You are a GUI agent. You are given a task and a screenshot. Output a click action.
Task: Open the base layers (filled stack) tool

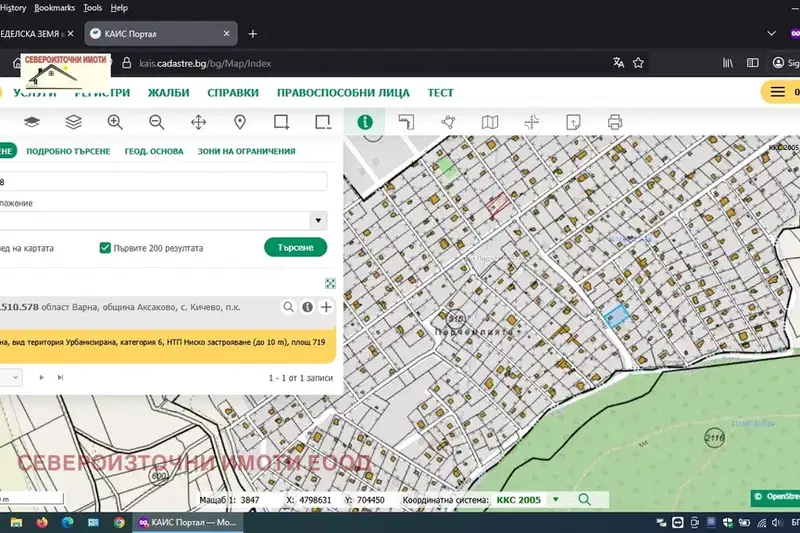(x=32, y=122)
